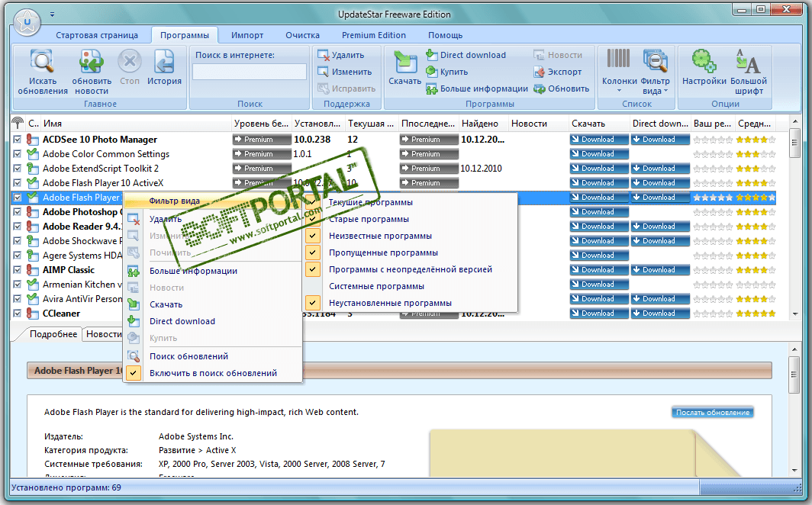
Task: Click the Обновить ribbon icon
Action: click(539, 88)
